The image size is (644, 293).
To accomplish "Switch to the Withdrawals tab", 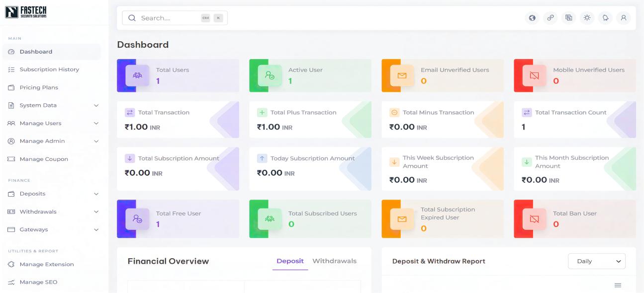I will pos(334,261).
